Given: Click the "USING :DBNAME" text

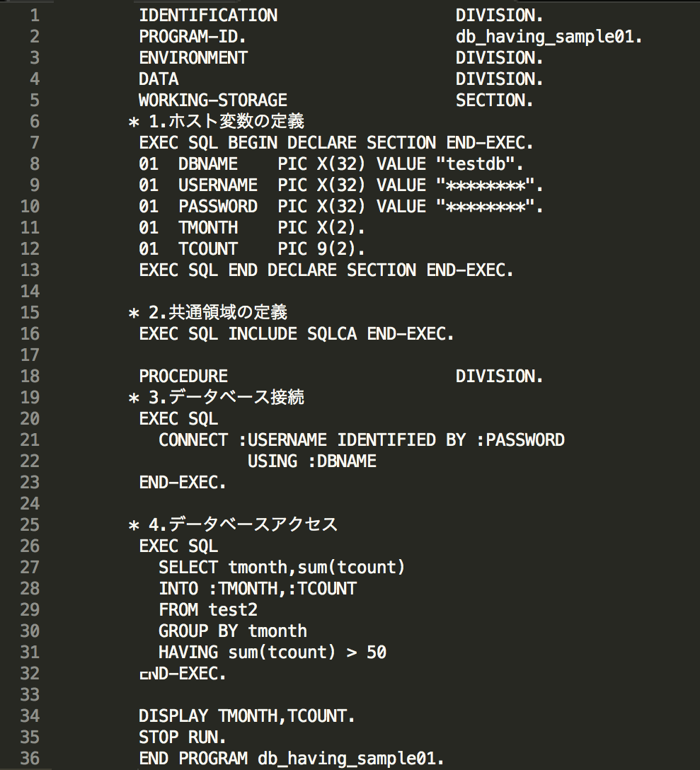Looking at the screenshot, I should coord(311,461).
